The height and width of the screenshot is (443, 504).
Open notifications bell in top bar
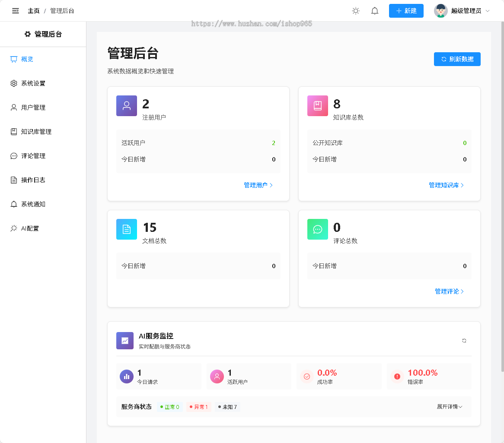374,11
